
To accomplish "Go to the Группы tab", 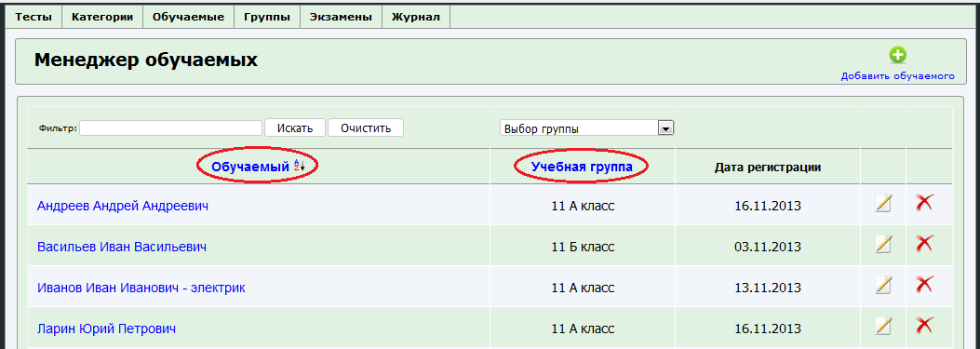I will pos(267,17).
